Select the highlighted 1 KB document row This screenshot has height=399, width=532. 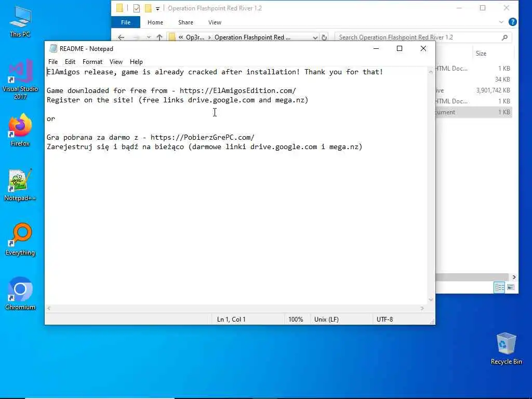pos(474,112)
